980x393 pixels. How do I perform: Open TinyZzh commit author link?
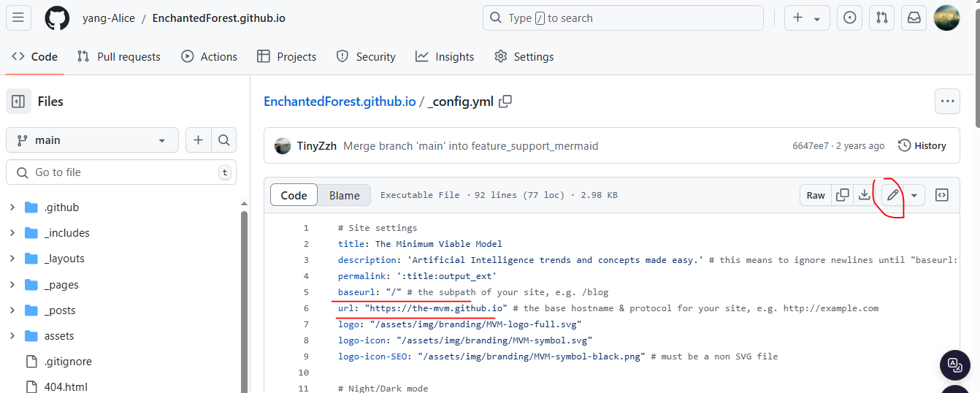[x=317, y=146]
